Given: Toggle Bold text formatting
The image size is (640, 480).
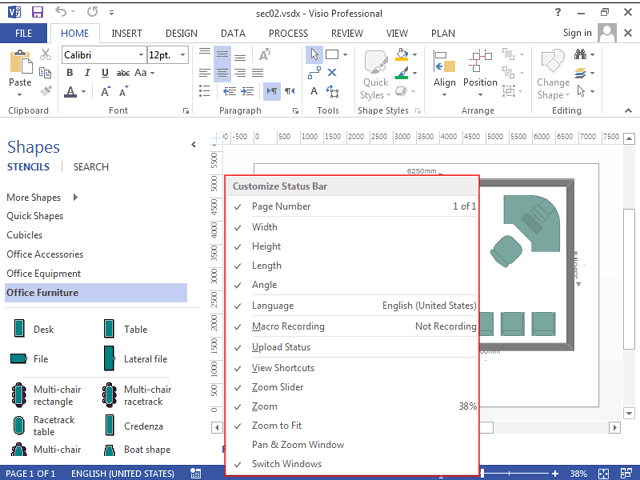Looking at the screenshot, I should [71, 73].
